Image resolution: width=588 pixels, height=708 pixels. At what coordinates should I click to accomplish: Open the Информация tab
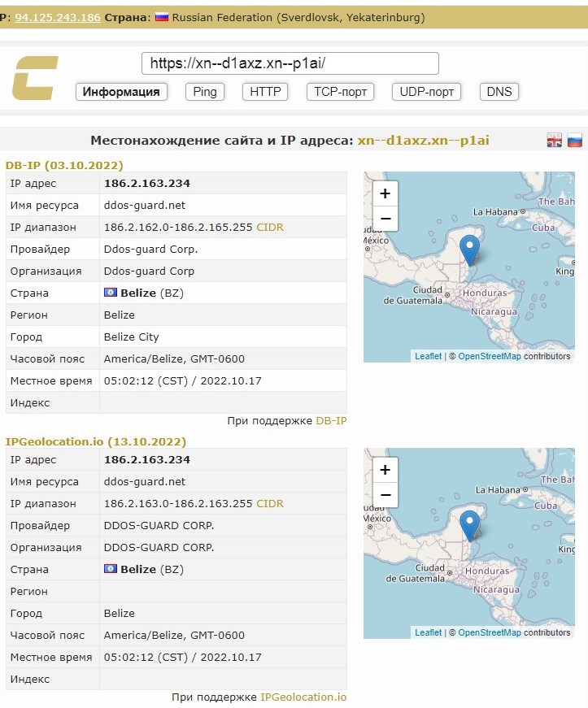[x=121, y=92]
